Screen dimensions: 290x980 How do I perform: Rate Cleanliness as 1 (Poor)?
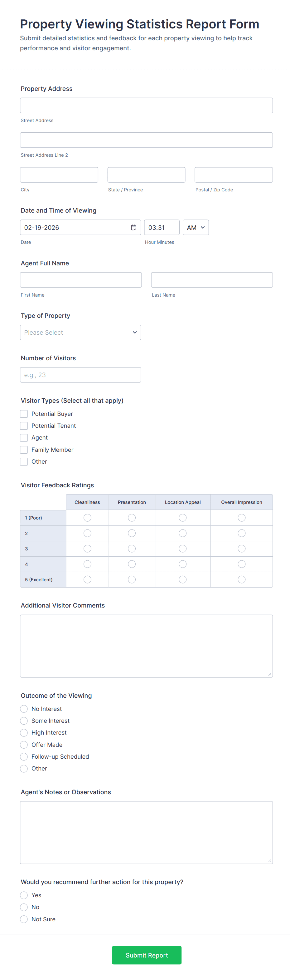coord(87,518)
